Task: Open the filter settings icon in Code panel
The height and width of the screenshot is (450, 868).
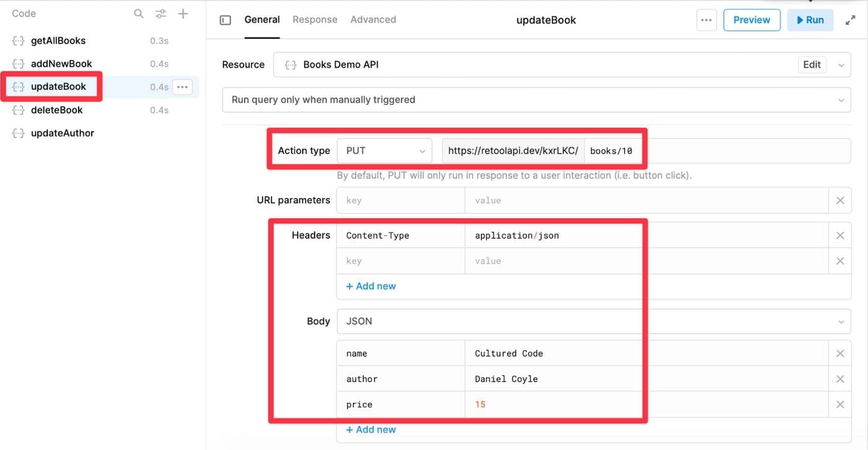Action: [x=161, y=14]
